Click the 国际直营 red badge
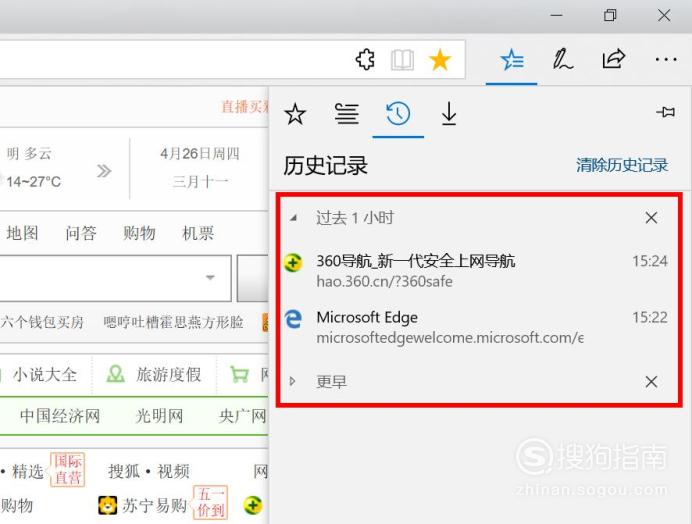The image size is (692, 524). click(x=68, y=469)
